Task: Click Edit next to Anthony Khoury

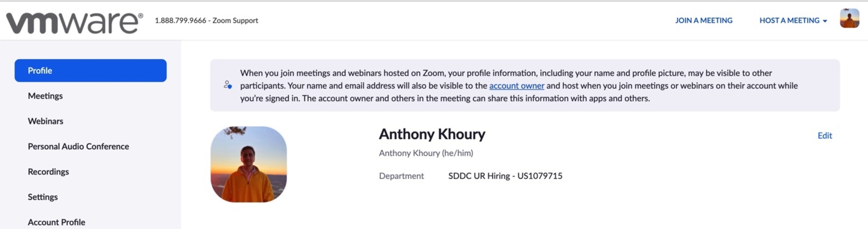Action: (x=824, y=135)
